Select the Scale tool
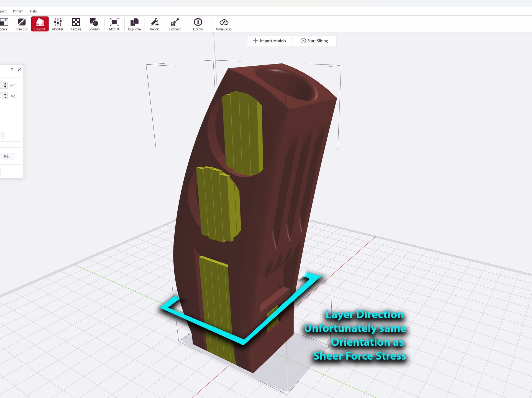Screen dimensions: 532x398 click(4, 24)
